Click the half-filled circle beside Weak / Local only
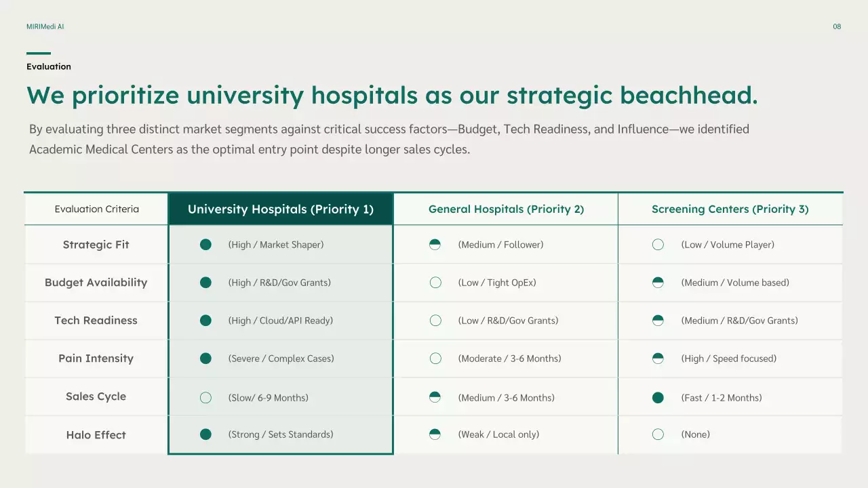 coord(435,434)
